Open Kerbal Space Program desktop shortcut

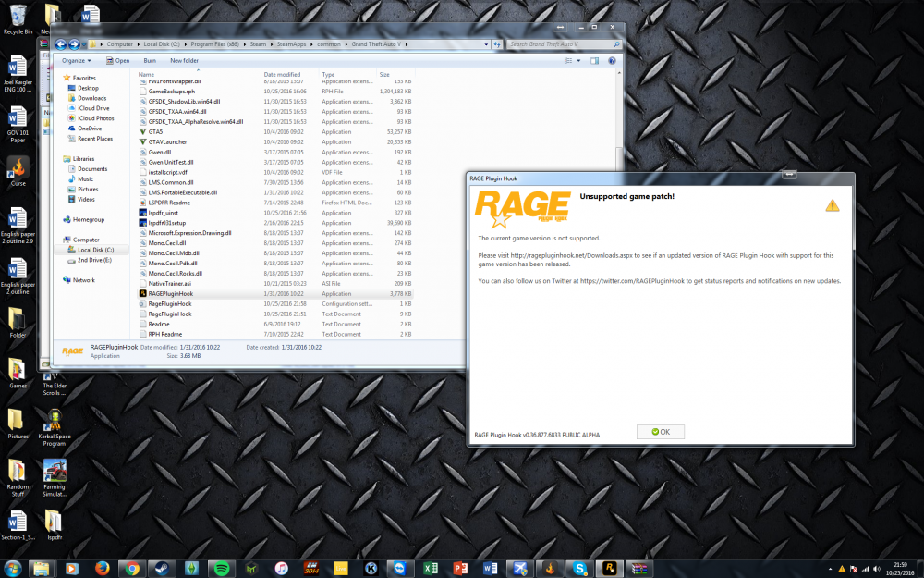[55, 427]
